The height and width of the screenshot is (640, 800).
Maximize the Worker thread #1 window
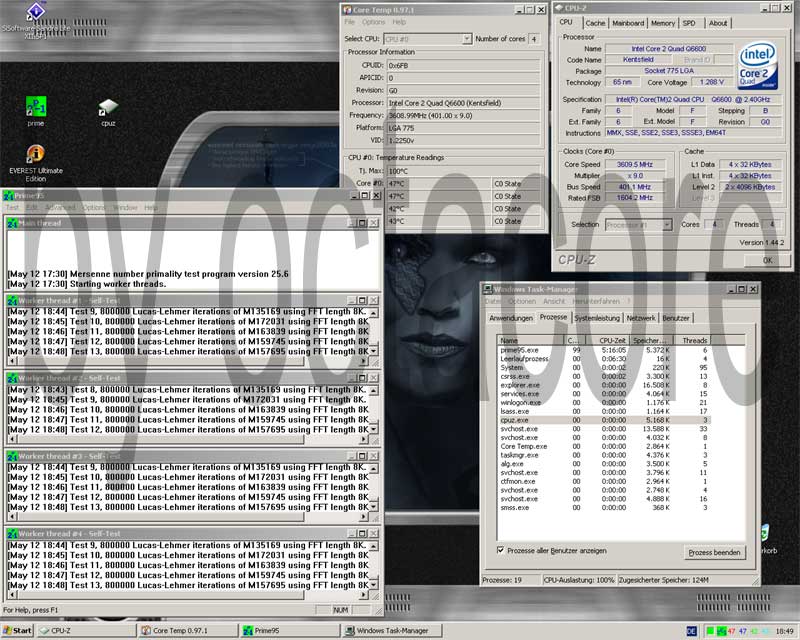pyautogui.click(x=363, y=301)
